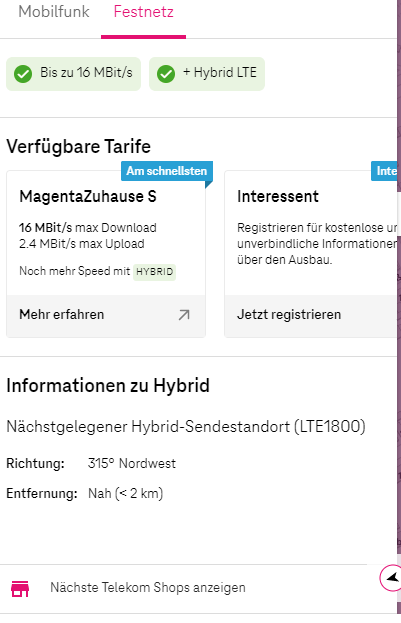Viewport: 401px width, 623px height.
Task: Click the map location compass button
Action: (x=391, y=578)
